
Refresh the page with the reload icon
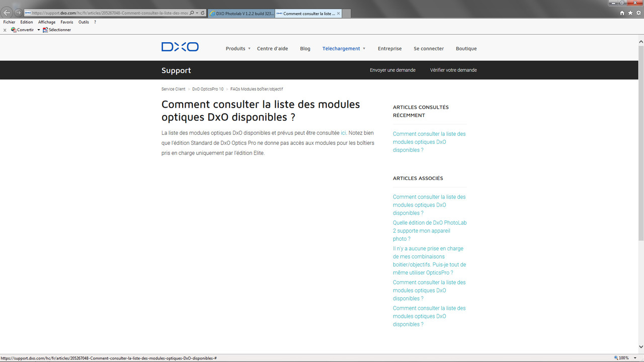click(x=203, y=13)
